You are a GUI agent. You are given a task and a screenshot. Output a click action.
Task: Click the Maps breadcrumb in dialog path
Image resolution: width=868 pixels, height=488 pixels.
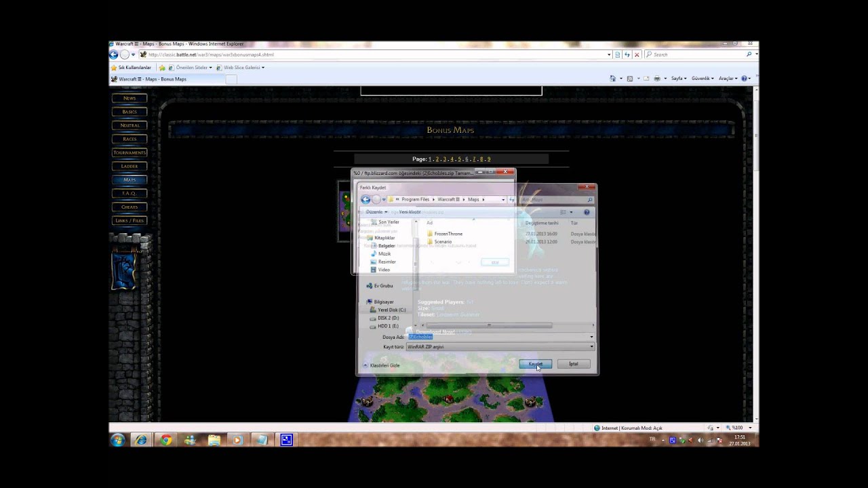pyautogui.click(x=473, y=199)
